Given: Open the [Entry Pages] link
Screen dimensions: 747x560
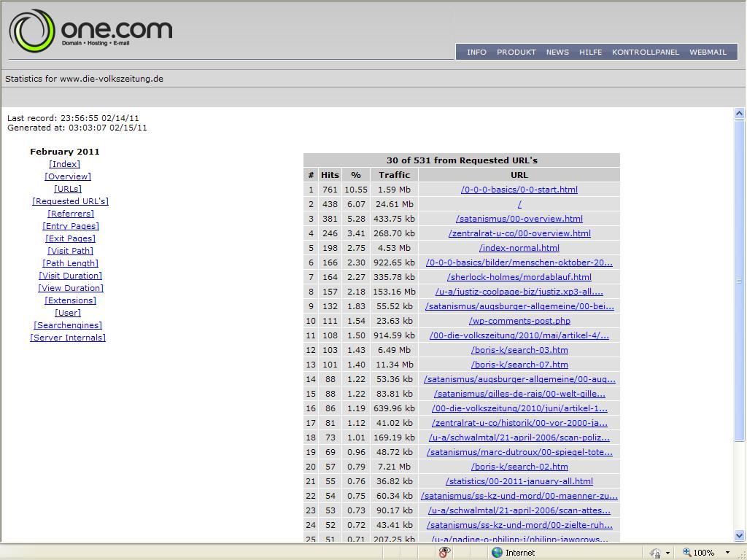Looking at the screenshot, I should pos(71,226).
